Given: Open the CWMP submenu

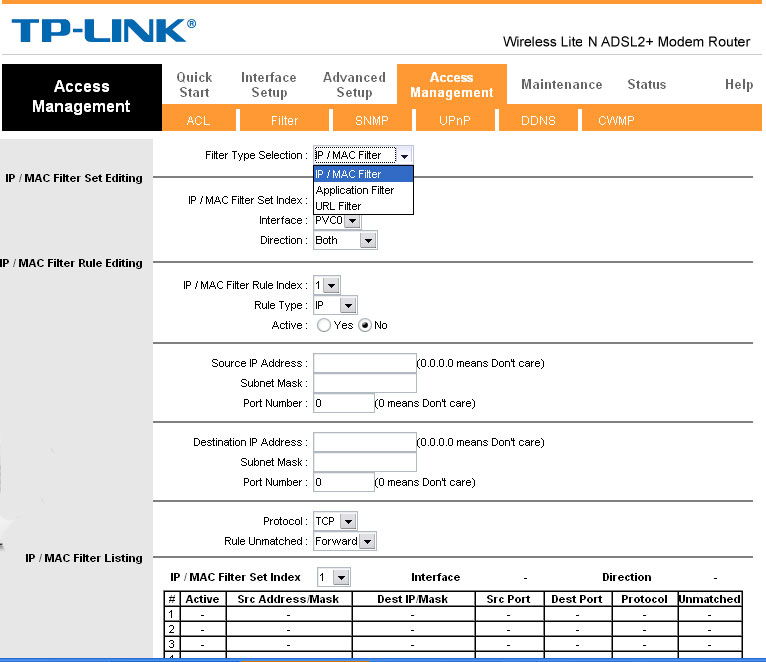Looking at the screenshot, I should 616,120.
